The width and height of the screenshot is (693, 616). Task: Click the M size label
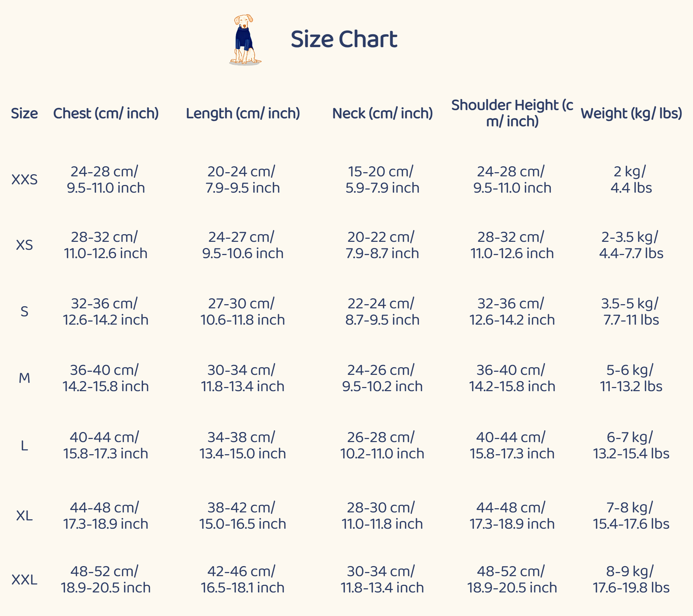tap(24, 378)
